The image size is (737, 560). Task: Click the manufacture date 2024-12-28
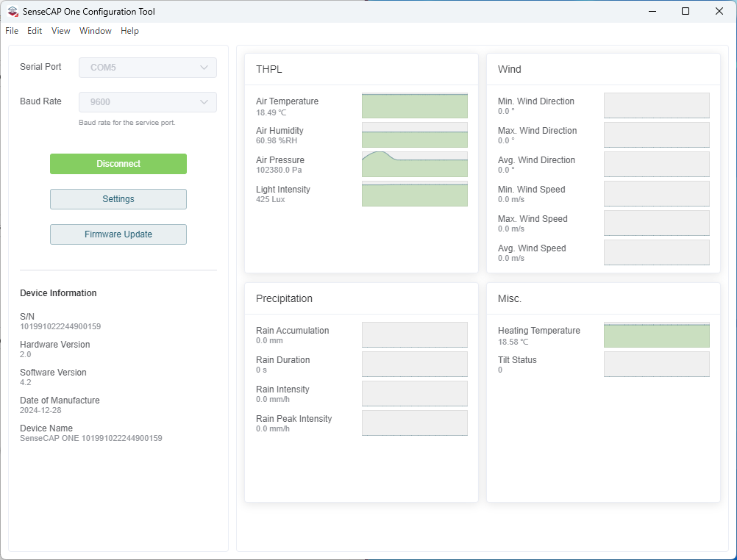(x=40, y=410)
